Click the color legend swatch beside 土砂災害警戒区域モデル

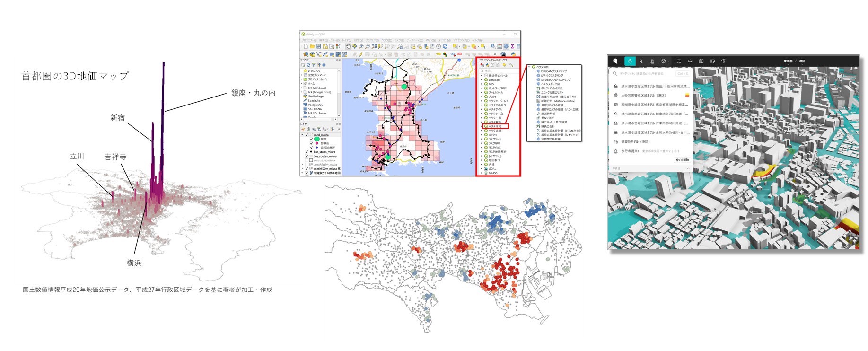point(687,96)
